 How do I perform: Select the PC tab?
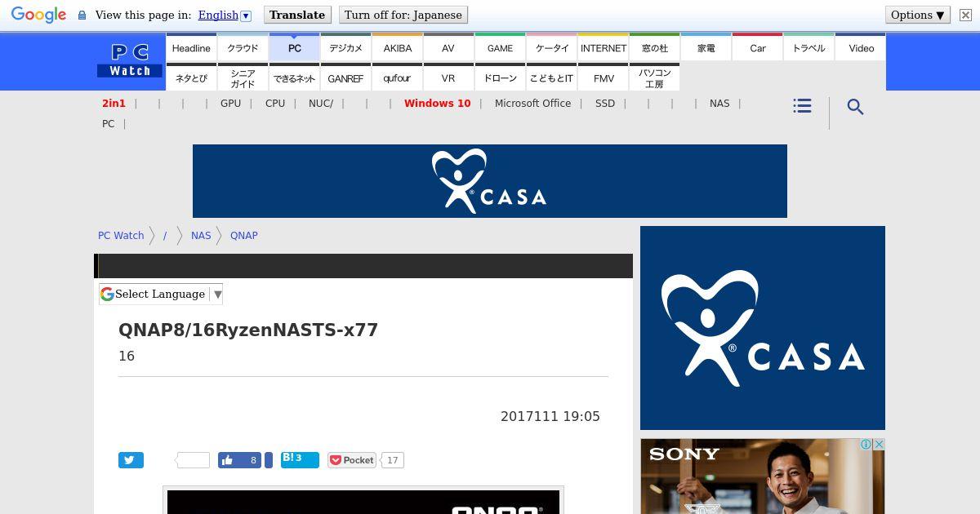click(294, 48)
